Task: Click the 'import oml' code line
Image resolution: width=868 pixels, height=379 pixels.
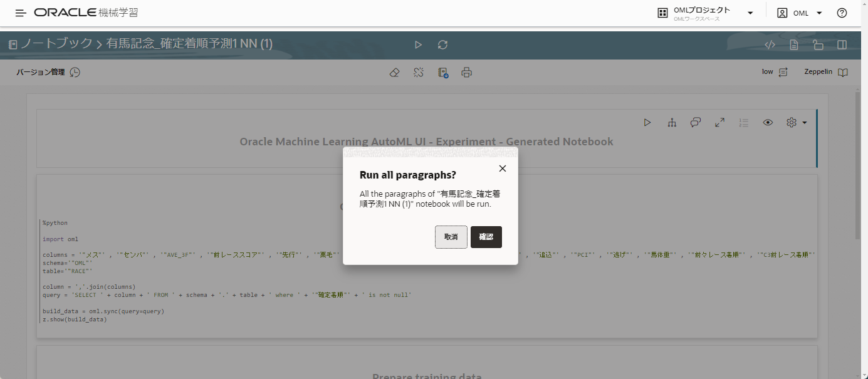Action: pyautogui.click(x=60, y=239)
